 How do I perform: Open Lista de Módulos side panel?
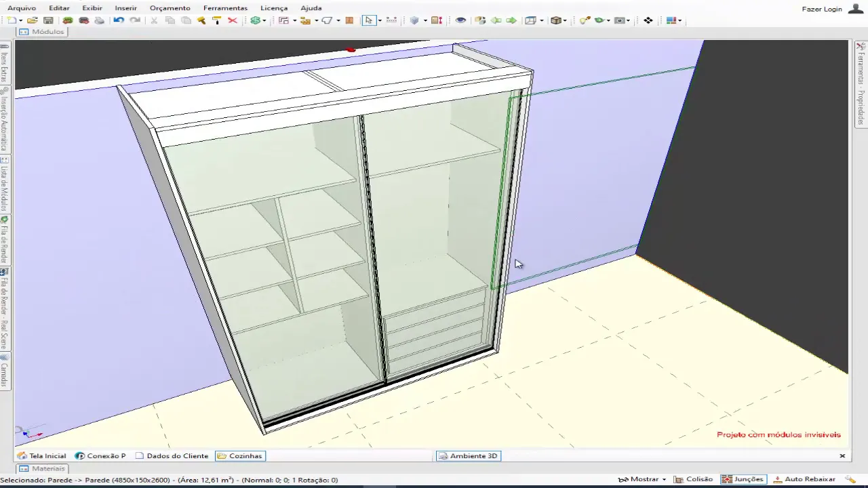click(5, 184)
